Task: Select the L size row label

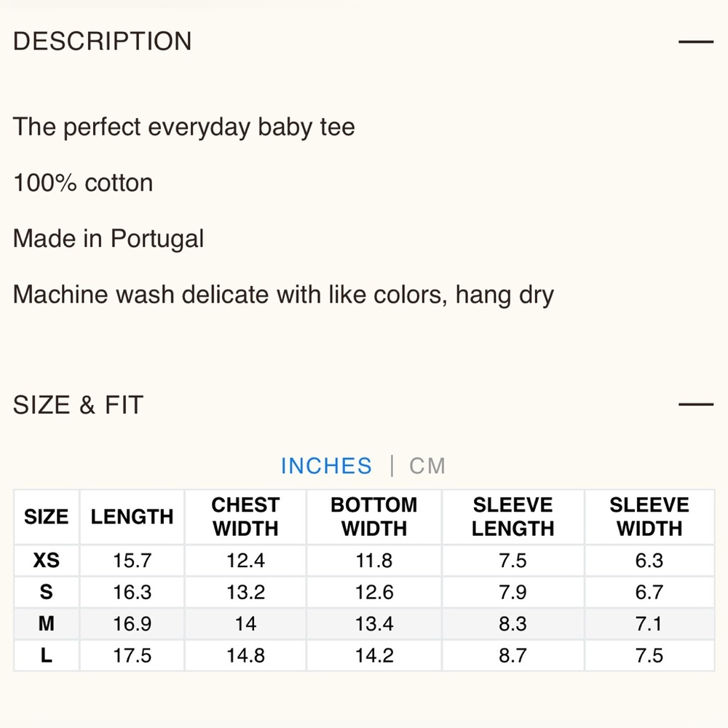Action: click(x=47, y=656)
